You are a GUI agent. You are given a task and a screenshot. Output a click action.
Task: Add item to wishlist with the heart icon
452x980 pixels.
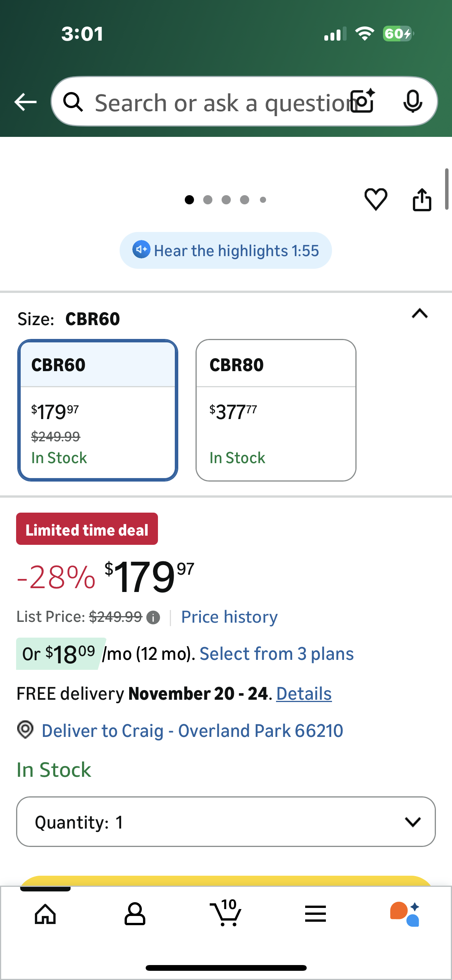(376, 199)
